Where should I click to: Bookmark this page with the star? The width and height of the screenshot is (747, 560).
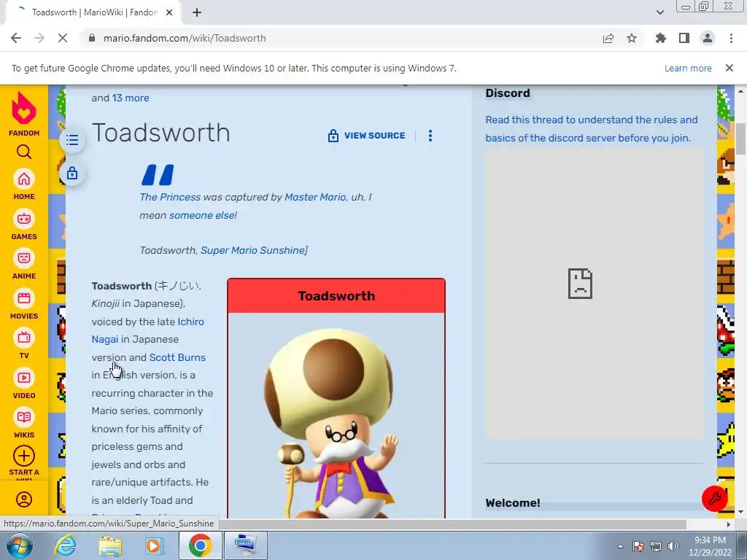(x=632, y=38)
